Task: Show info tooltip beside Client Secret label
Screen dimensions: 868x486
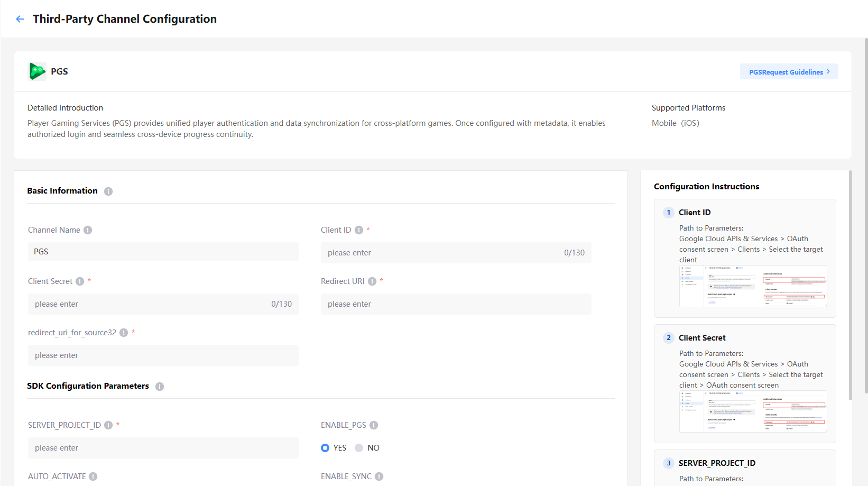Action: (80, 281)
